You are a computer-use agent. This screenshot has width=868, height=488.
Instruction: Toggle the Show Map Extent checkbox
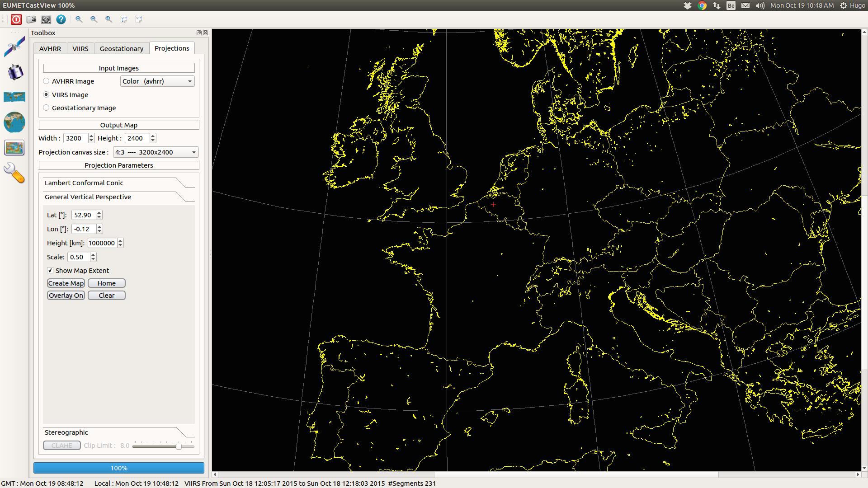pos(50,270)
